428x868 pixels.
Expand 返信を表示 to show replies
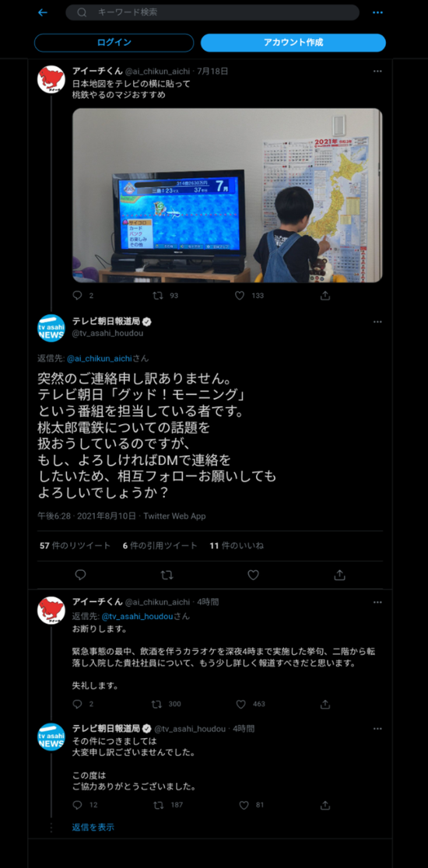coord(93,827)
